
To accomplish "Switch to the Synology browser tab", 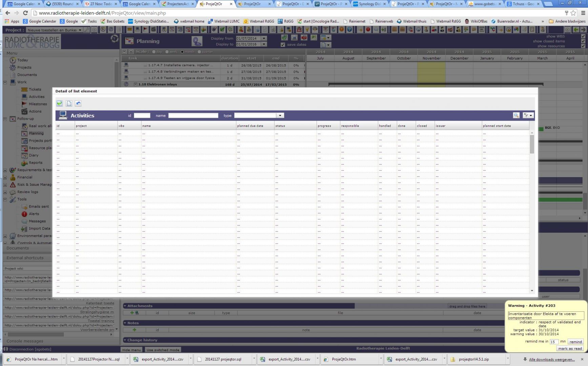I will 369,4.
